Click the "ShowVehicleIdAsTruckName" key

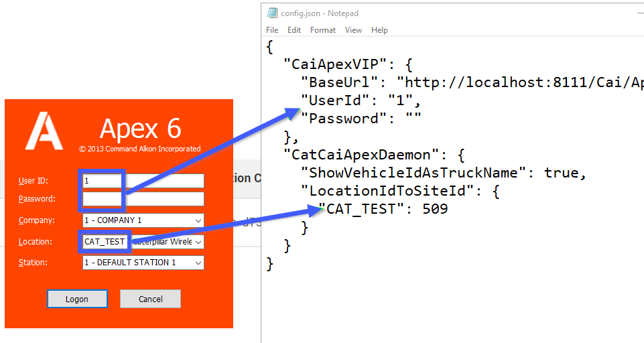(x=413, y=173)
